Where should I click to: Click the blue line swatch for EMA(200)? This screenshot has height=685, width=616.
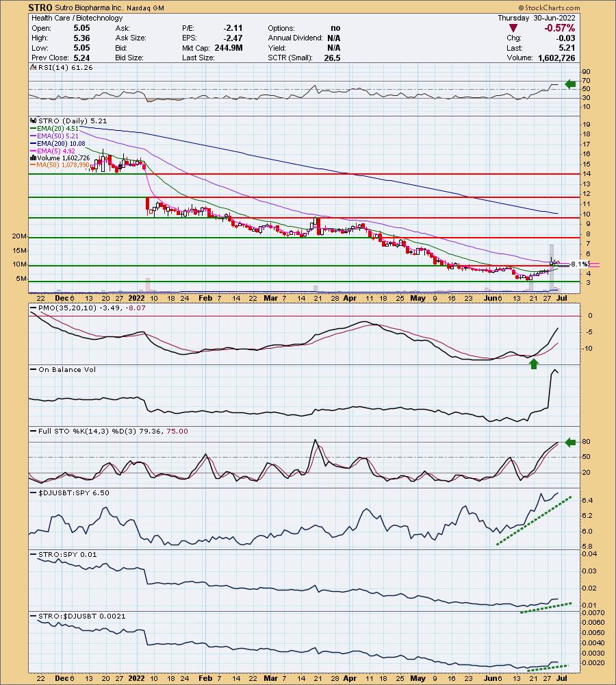pos(33,143)
